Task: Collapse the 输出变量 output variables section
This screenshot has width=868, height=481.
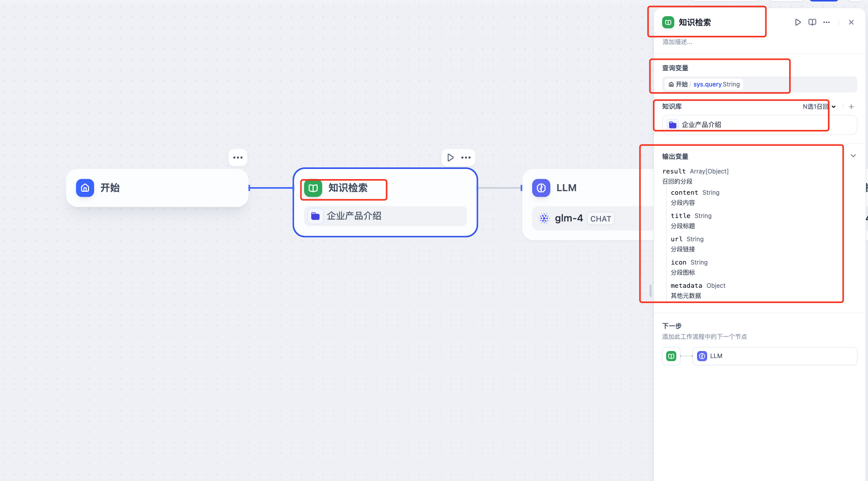Action: click(x=853, y=156)
